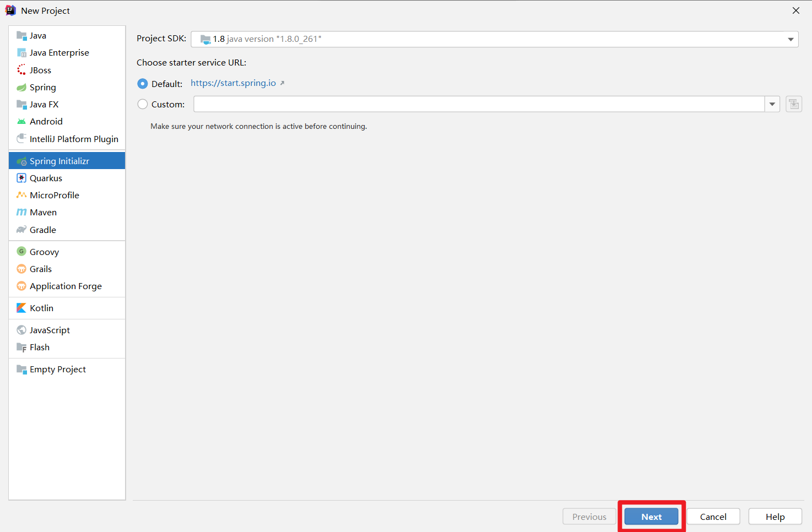Click the Groovy green icon
This screenshot has width=812, height=532.
click(21, 251)
